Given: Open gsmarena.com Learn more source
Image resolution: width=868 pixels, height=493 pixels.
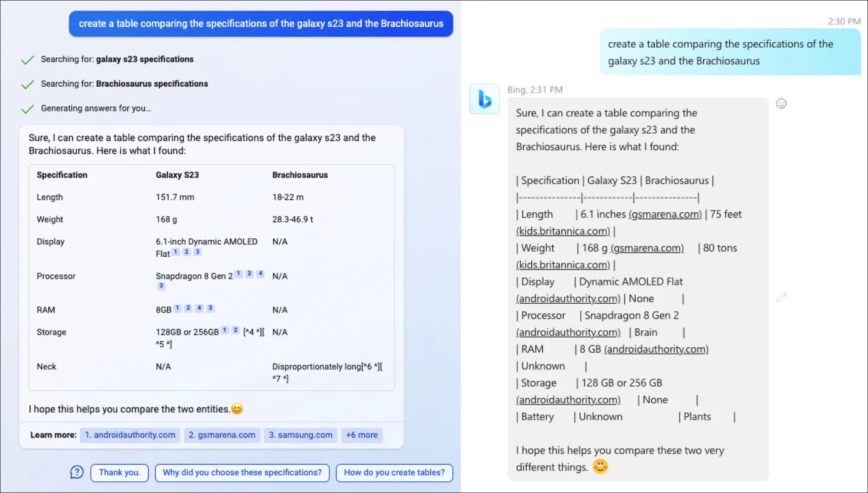Looking at the screenshot, I should coord(222,435).
